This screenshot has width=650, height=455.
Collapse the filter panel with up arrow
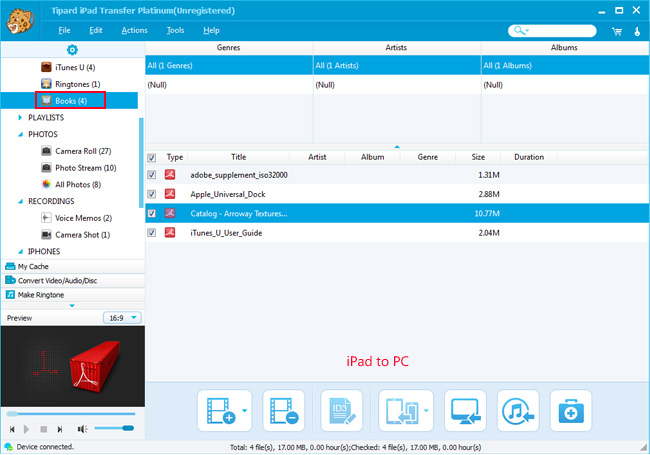click(x=397, y=147)
